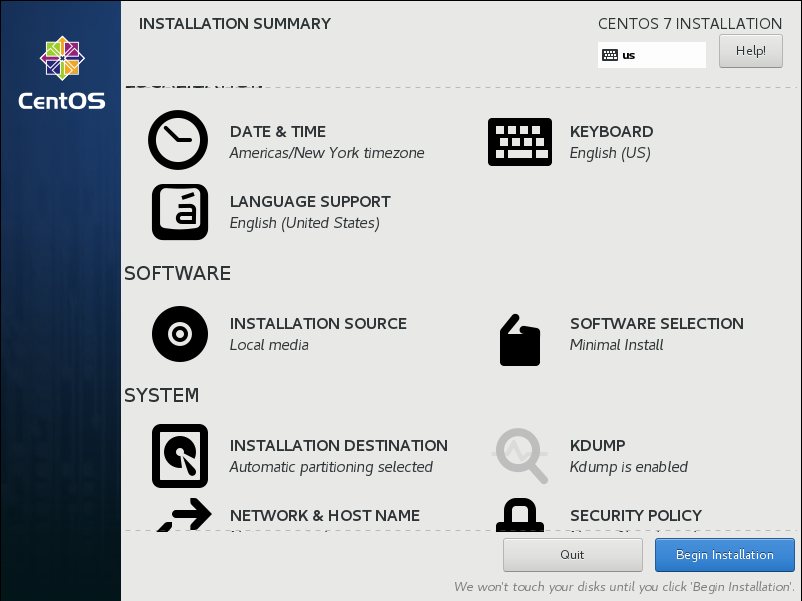The height and width of the screenshot is (601, 802).
Task: Open Security Policy lock icon
Action: [520, 515]
